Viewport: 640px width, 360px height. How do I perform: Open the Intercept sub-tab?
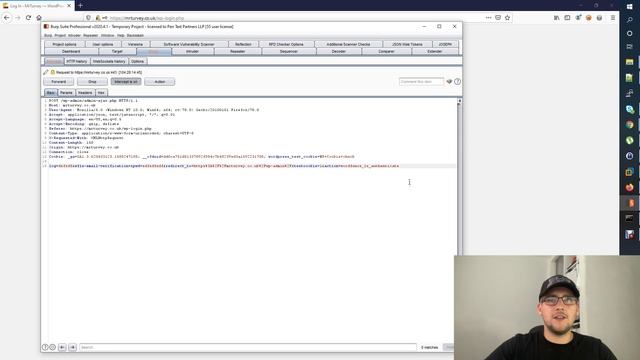pos(54,61)
